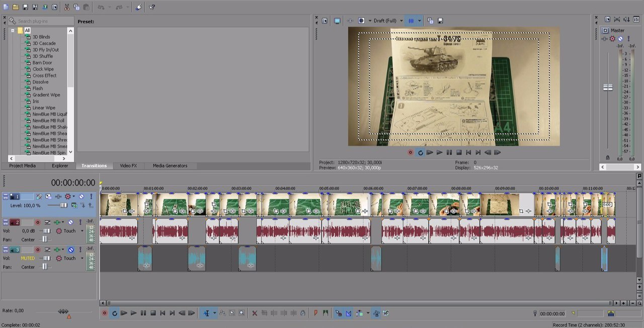Click the Delete icon in timeline toolbar
Screen dimensions: 644x328
pos(255,313)
